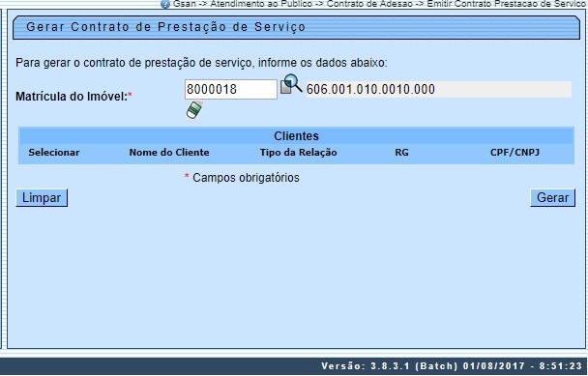This screenshot has height=376, width=588.
Task: Click the Matrícula do Imóvel label
Action: pos(72,97)
